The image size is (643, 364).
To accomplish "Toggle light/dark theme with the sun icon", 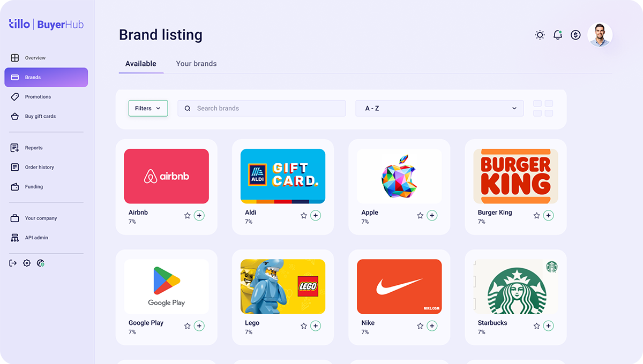I will (540, 34).
